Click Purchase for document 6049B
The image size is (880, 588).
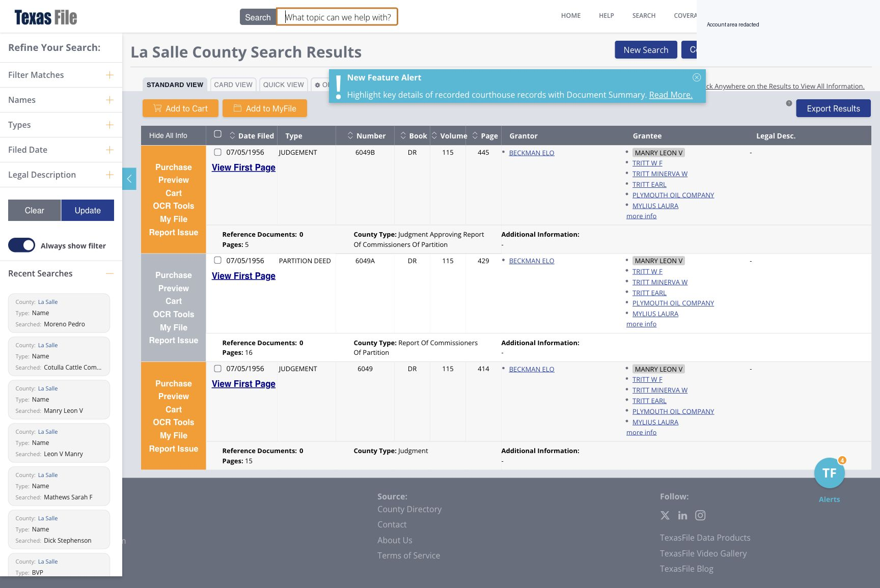(x=174, y=167)
